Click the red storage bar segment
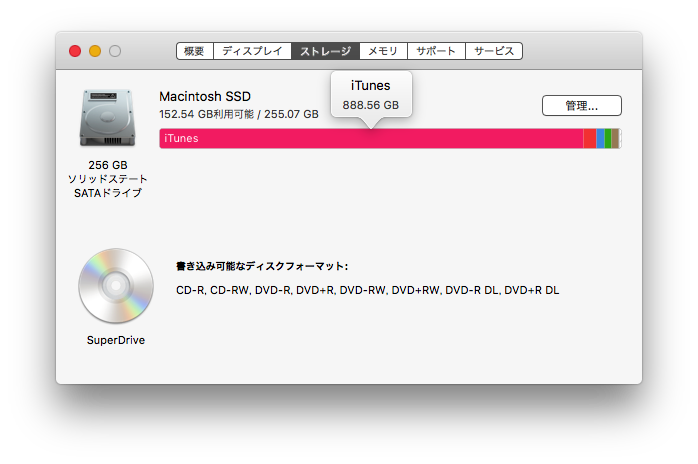The height and width of the screenshot is (464, 698). point(590,138)
